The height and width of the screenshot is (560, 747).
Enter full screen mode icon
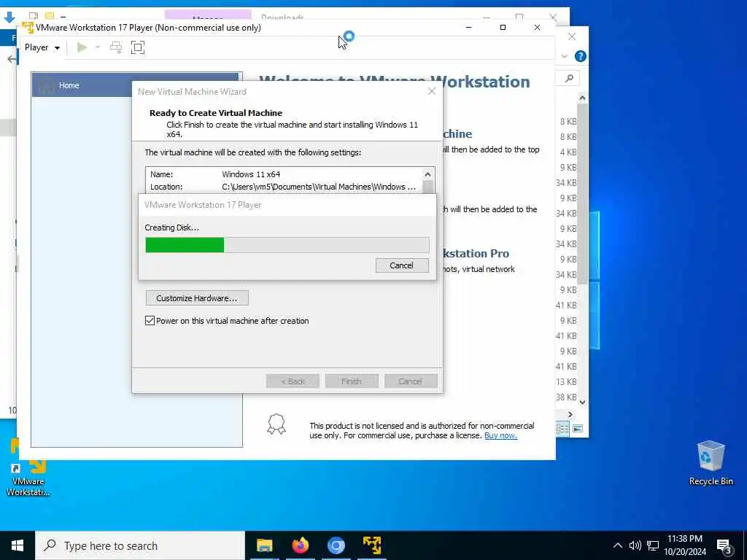tap(138, 47)
